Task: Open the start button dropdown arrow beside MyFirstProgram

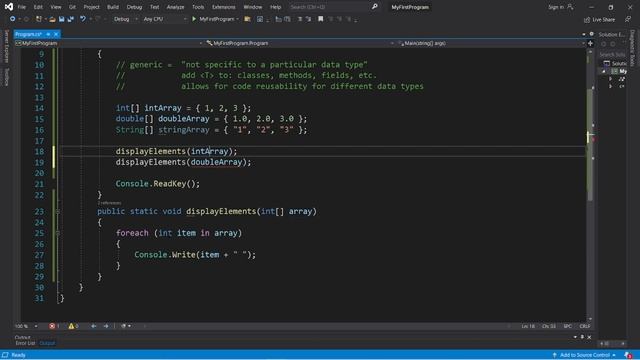Action: coord(238,19)
